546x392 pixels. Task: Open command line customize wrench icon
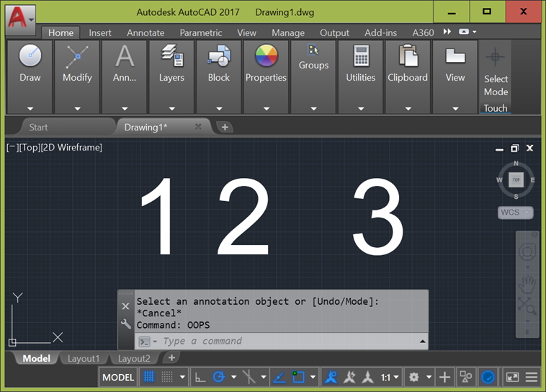coord(126,324)
